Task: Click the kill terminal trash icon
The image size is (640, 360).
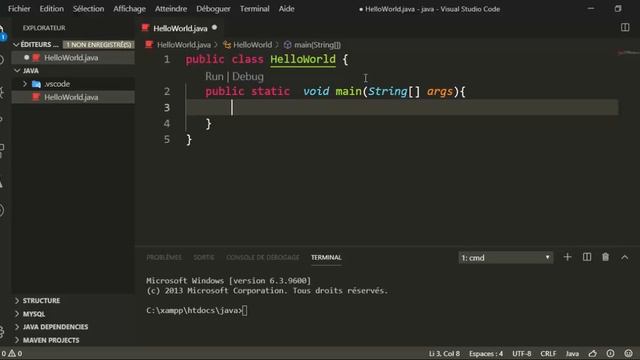Action: coord(605,257)
